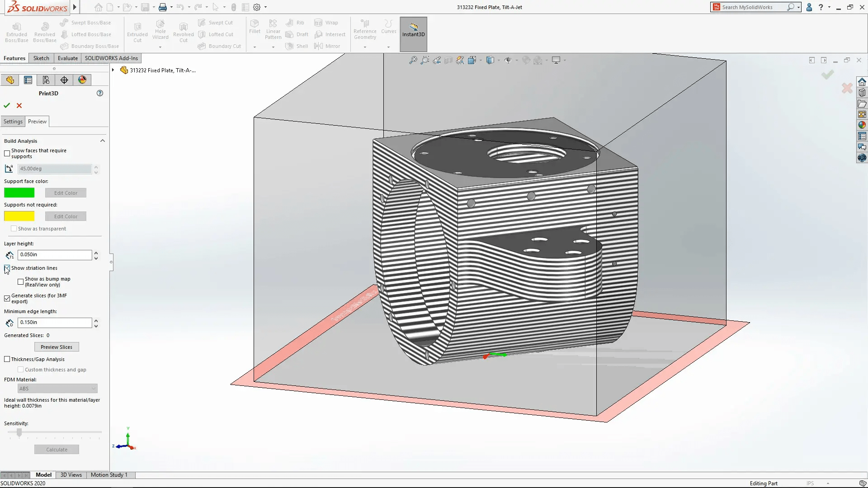Open the FDM Material ABS dropdown
This screenshot has height=488, width=868.
tap(57, 389)
